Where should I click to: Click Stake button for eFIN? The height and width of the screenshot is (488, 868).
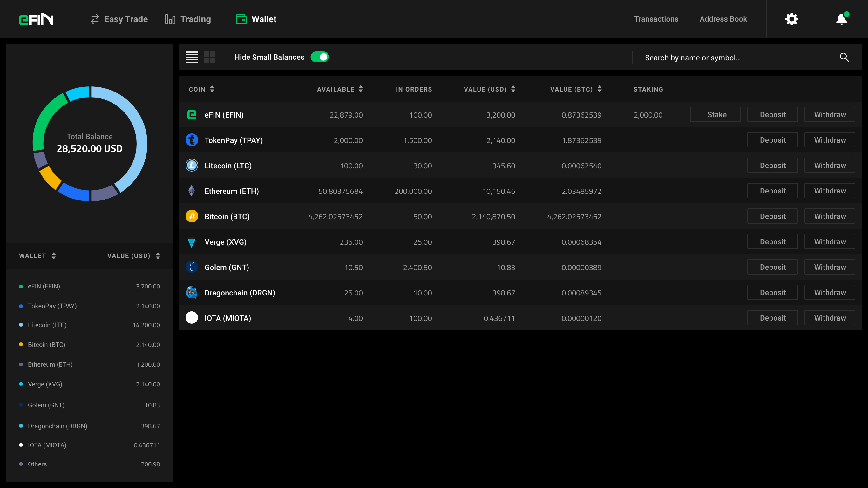(715, 115)
